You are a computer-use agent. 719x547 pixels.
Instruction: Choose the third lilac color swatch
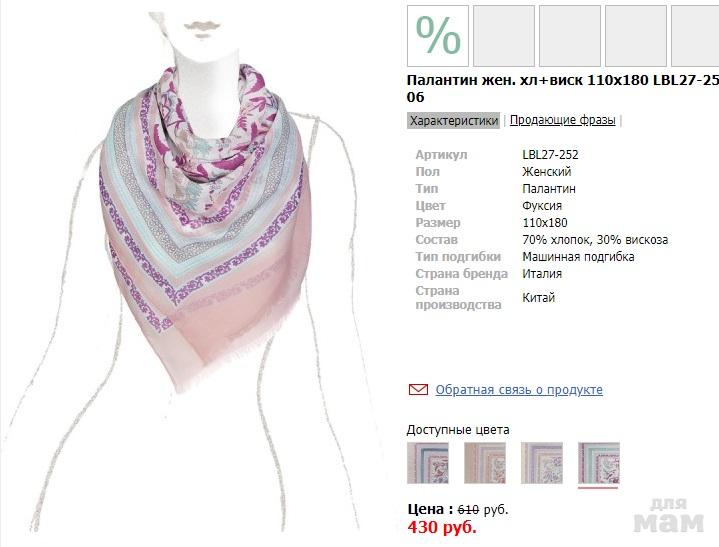542,463
